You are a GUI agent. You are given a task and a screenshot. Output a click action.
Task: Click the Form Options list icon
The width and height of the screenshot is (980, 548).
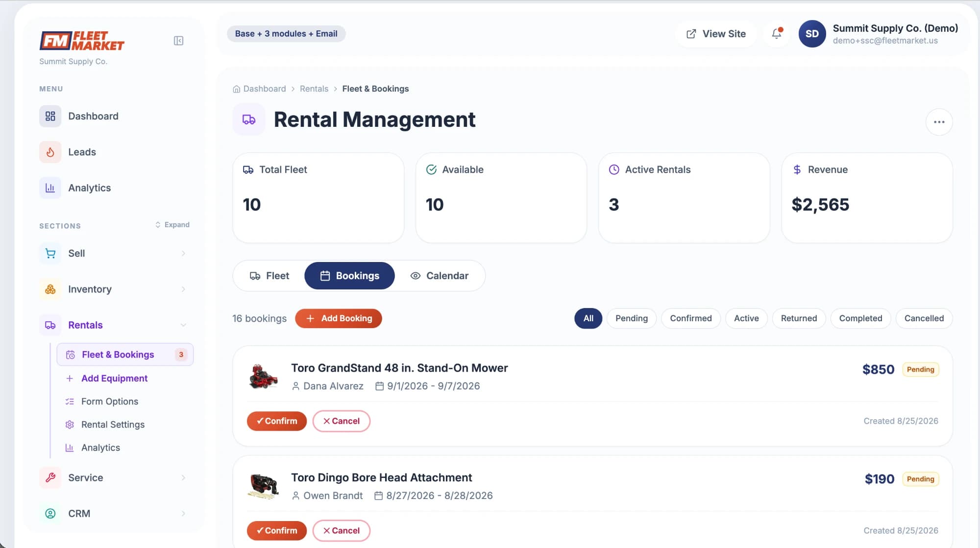70,401
